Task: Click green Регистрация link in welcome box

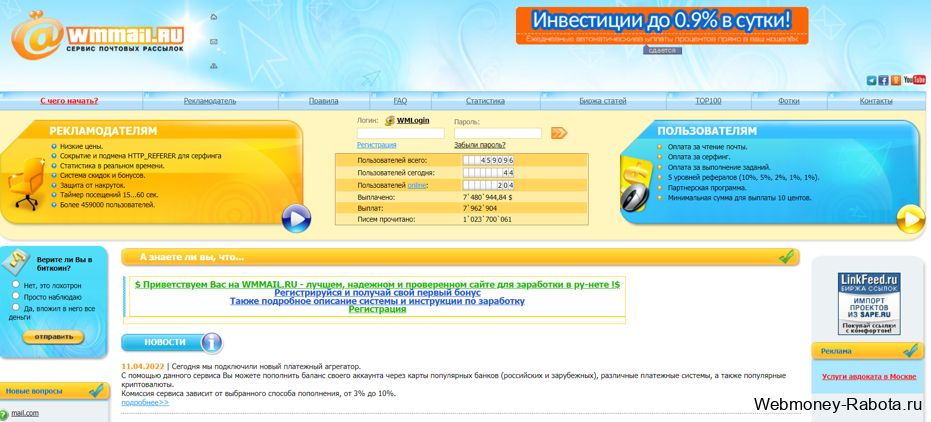Action: point(378,309)
